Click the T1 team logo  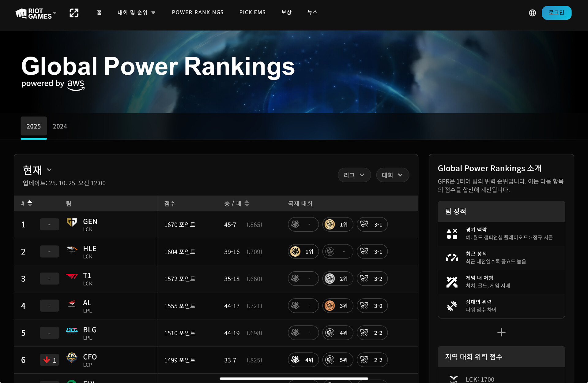(72, 276)
